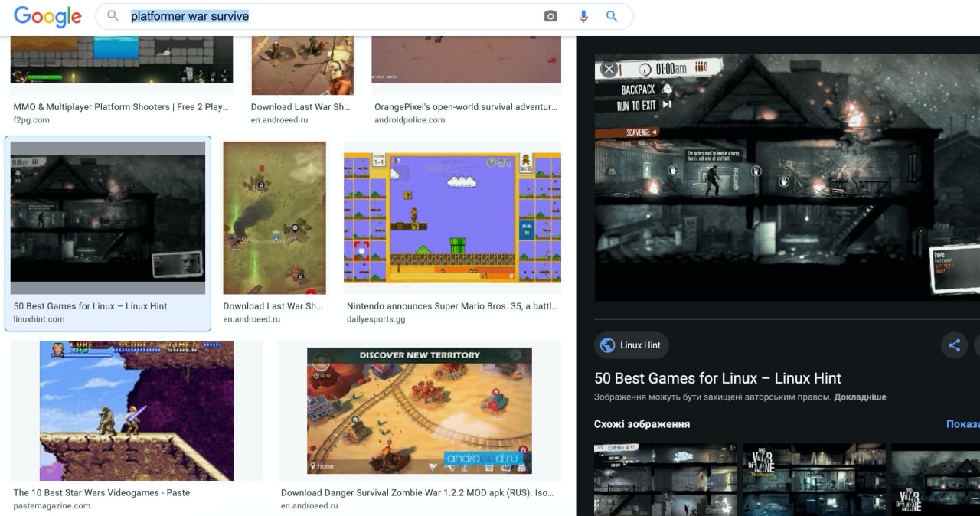Open second related image with War of Mine logo
This screenshot has height=516, width=980.
pos(814,479)
